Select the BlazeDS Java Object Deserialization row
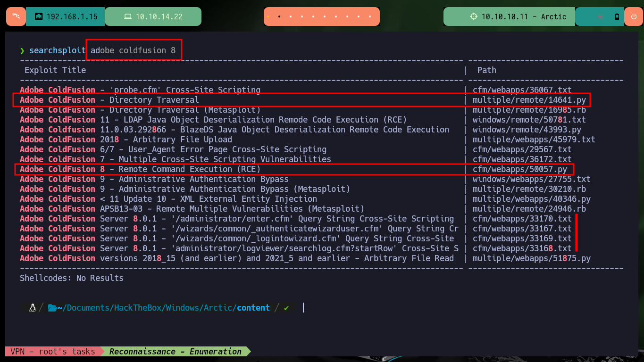Viewport: 644px width, 362px height. pos(234,130)
